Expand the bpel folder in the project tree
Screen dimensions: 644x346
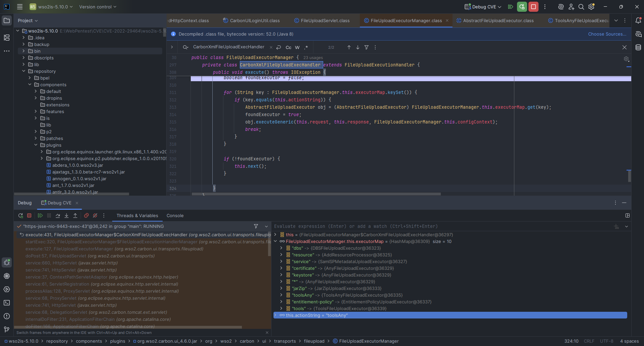click(30, 78)
